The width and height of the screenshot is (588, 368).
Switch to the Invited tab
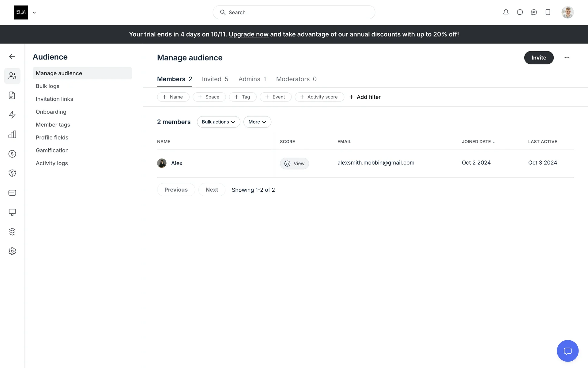[215, 79]
